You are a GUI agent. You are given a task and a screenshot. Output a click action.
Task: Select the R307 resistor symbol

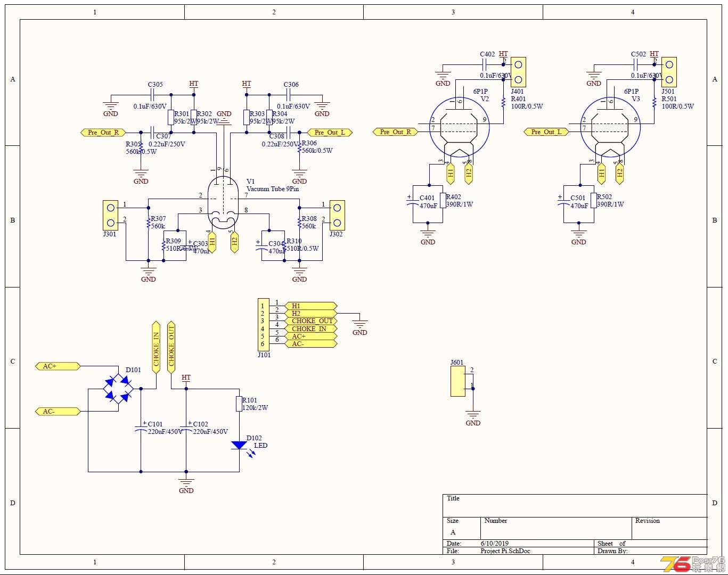tap(149, 224)
